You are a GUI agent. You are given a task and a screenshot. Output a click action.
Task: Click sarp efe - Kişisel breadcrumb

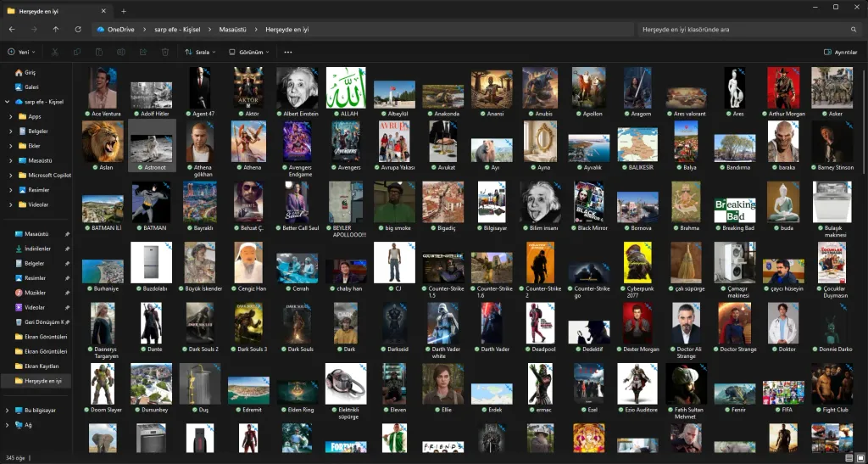pyautogui.click(x=177, y=30)
